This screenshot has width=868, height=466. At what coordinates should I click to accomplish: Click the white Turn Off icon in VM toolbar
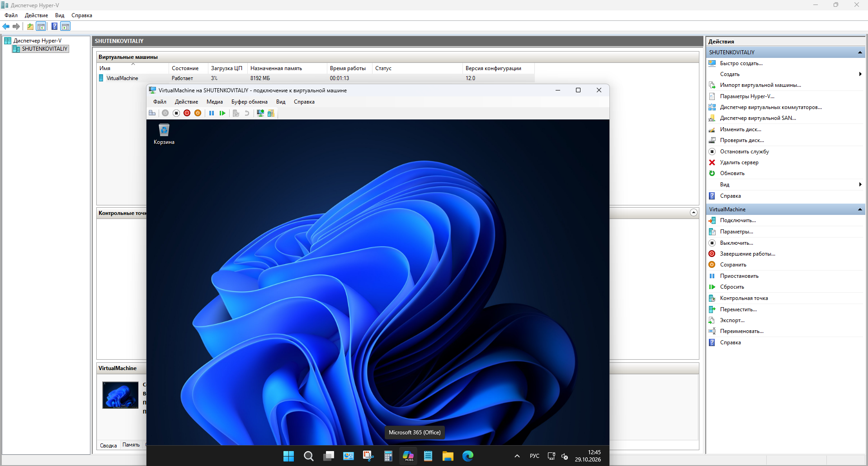(176, 113)
